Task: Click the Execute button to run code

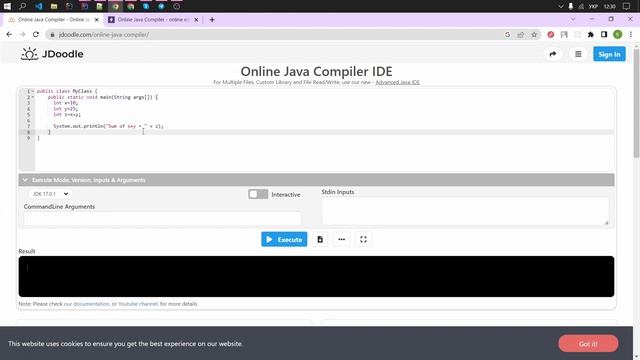Action: click(284, 240)
